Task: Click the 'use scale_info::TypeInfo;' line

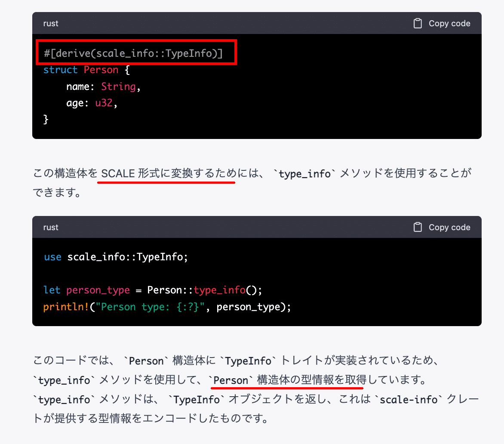Action: (x=116, y=257)
